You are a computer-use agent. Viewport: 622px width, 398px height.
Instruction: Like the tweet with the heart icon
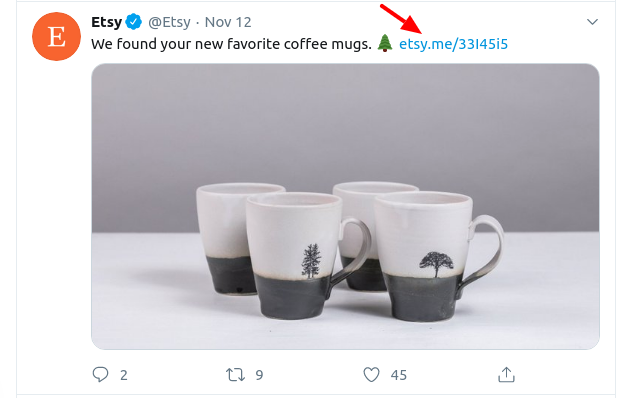(371, 375)
